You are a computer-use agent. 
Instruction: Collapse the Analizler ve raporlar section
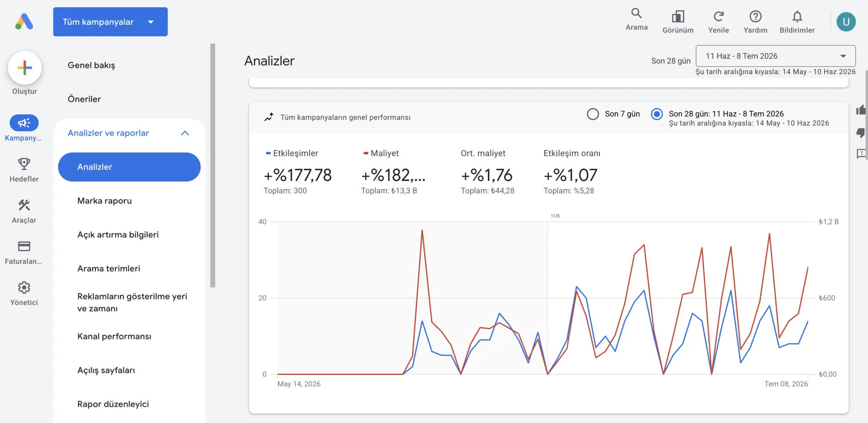[x=185, y=133]
